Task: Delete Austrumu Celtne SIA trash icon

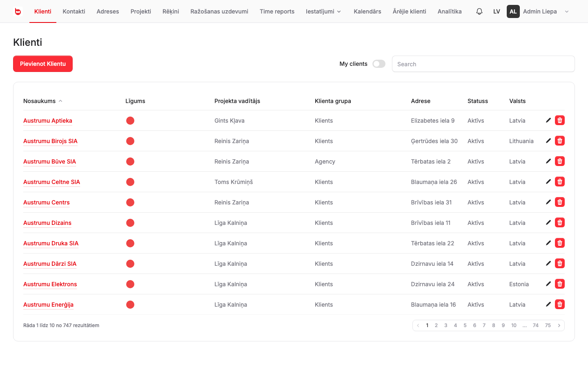Action: 560,182
